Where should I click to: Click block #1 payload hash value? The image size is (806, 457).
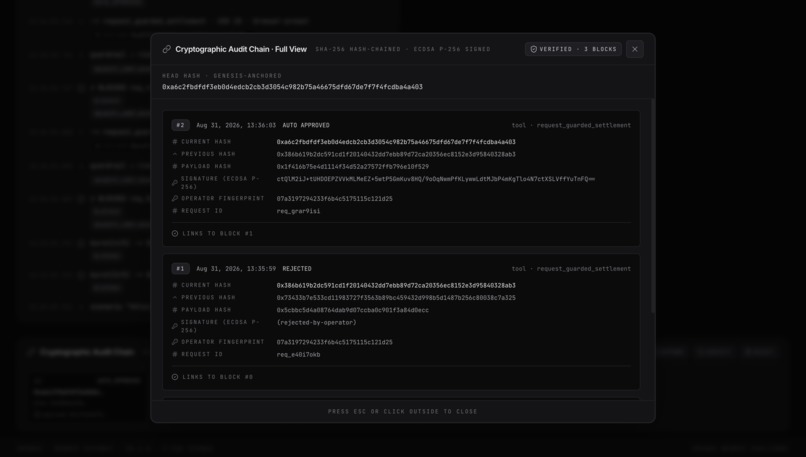pyautogui.click(x=353, y=310)
